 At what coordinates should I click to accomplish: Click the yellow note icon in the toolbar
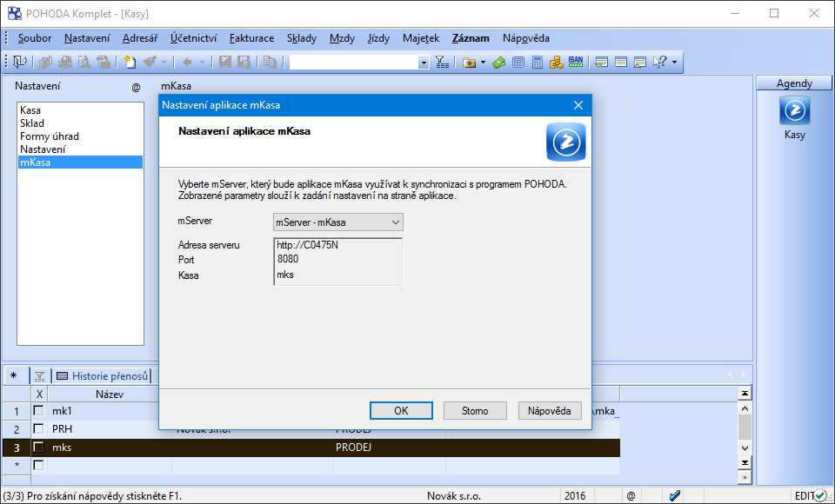pyautogui.click(x=602, y=63)
